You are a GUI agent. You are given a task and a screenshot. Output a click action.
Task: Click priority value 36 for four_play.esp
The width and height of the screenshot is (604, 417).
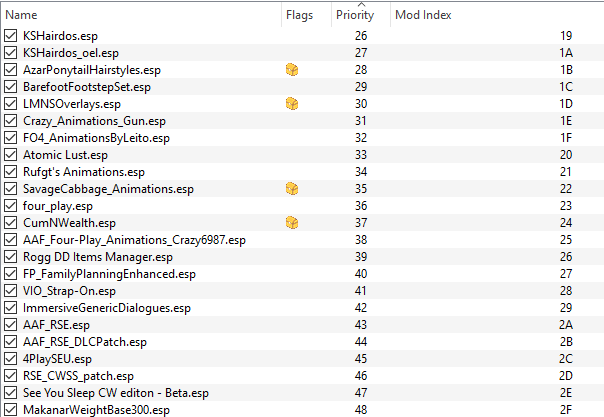pyautogui.click(x=361, y=206)
